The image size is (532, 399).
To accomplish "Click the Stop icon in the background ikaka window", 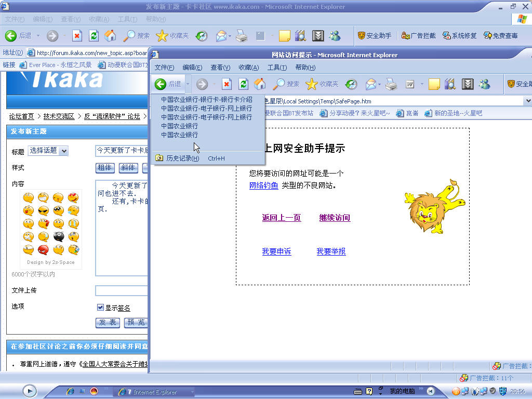I will (x=77, y=36).
